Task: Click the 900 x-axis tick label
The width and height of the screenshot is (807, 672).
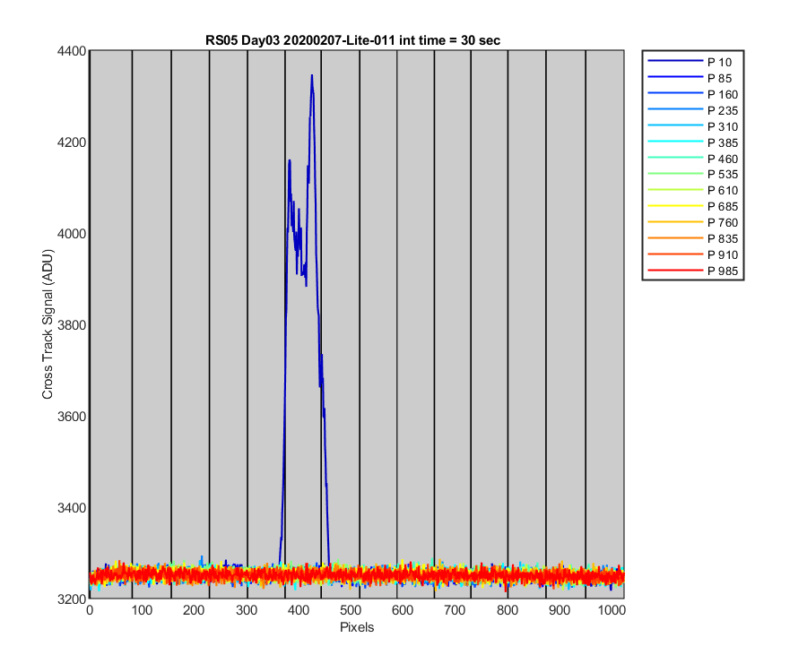Action: (x=559, y=610)
